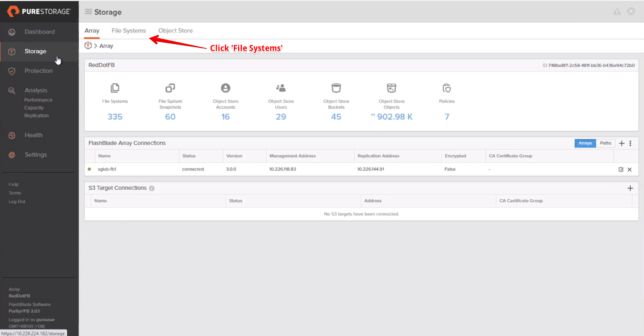Viewport: 644px width, 336px height.
Task: Click the File System Snapshots icon
Action: tap(170, 88)
